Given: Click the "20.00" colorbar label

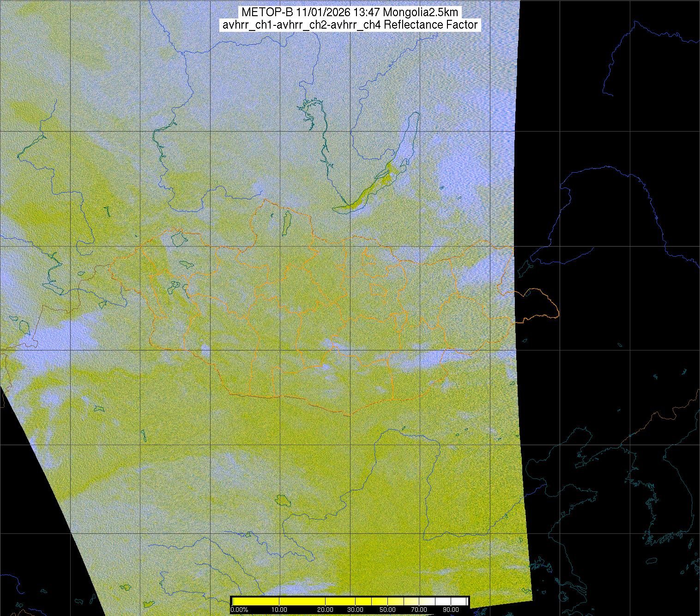Looking at the screenshot, I should (x=326, y=610).
